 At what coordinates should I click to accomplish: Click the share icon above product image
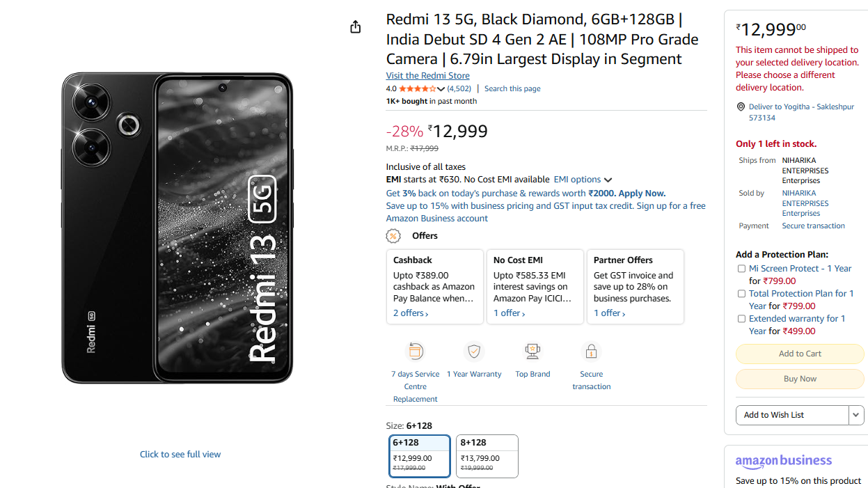[x=356, y=27]
